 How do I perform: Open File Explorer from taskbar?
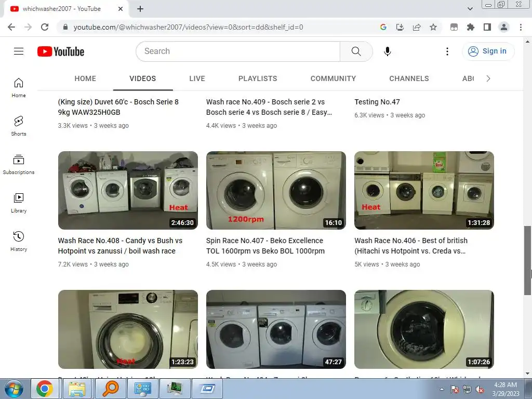point(77,389)
